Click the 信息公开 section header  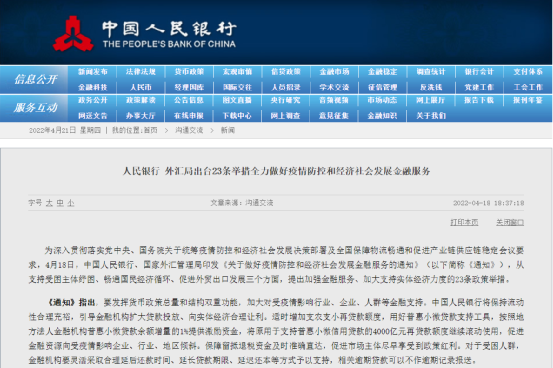[35, 79]
